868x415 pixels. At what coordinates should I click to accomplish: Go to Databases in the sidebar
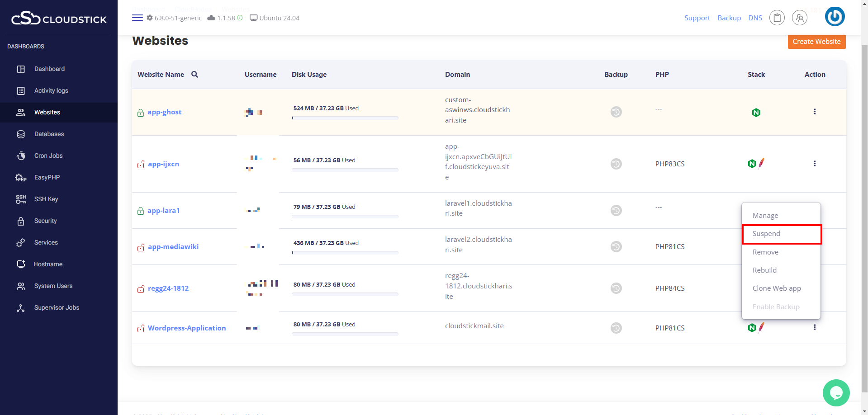tap(49, 134)
